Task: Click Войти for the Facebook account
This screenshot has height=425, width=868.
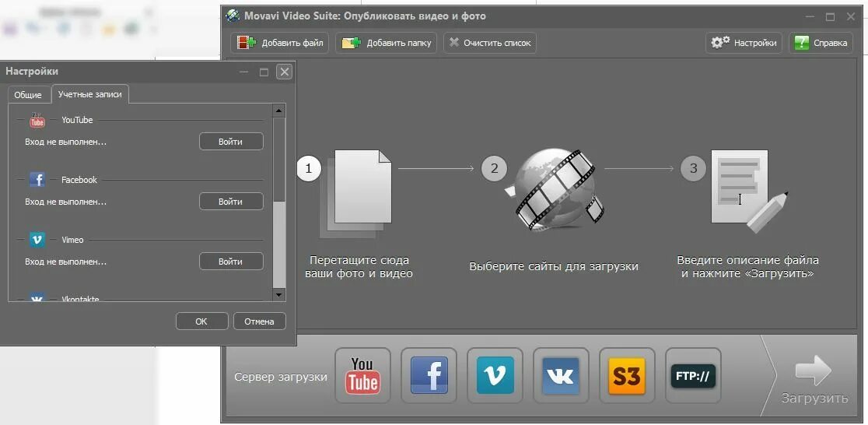Action: point(231,201)
